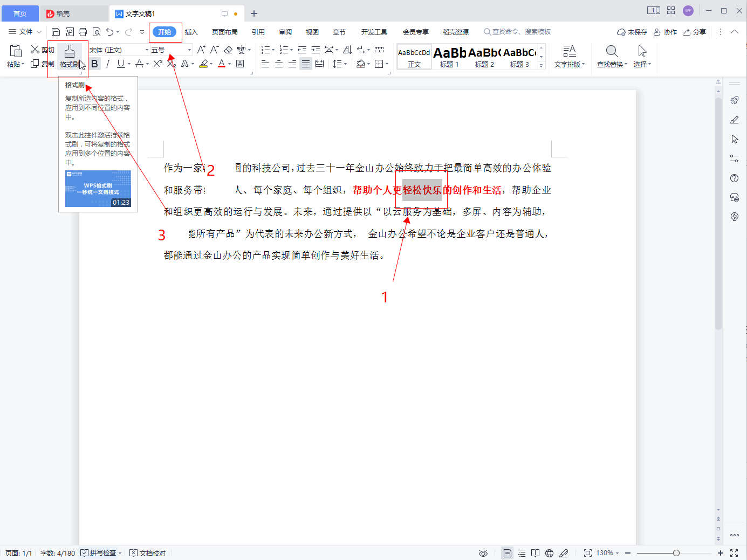
Task: Switch to outline view in status bar
Action: pos(522,553)
